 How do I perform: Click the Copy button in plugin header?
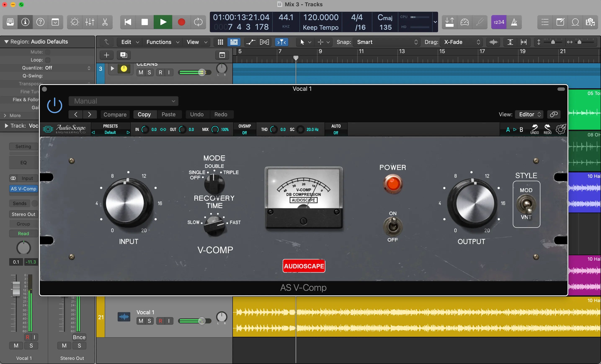(x=144, y=114)
